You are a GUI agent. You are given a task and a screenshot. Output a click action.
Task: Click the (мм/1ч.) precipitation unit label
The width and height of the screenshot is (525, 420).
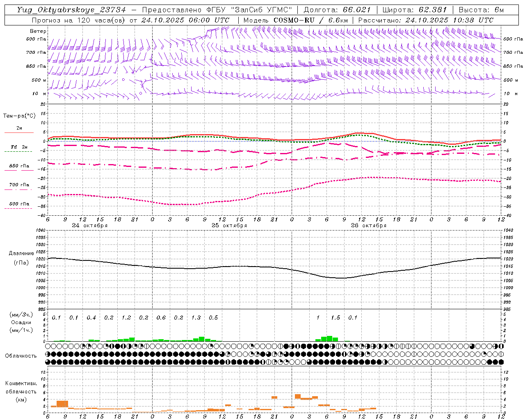(x=21, y=330)
